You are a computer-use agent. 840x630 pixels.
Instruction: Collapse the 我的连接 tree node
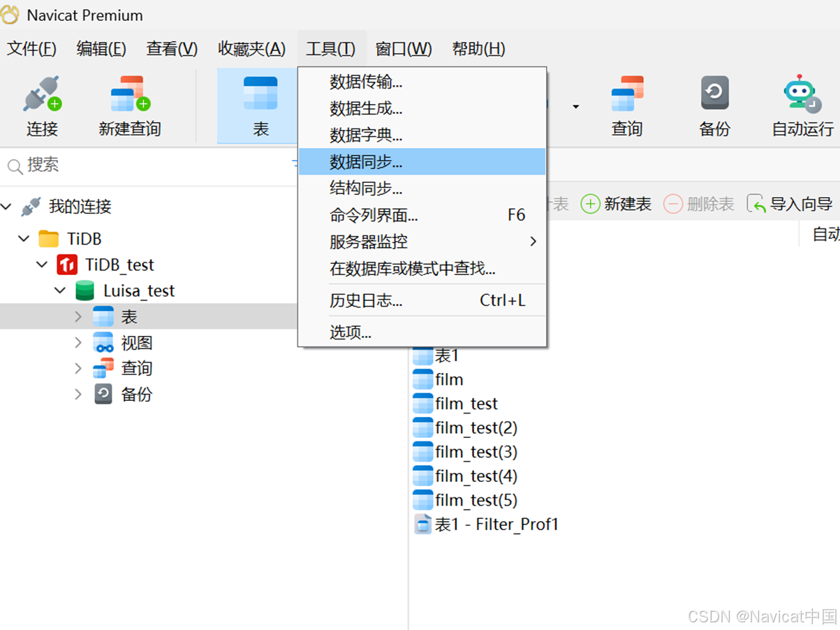(6, 207)
